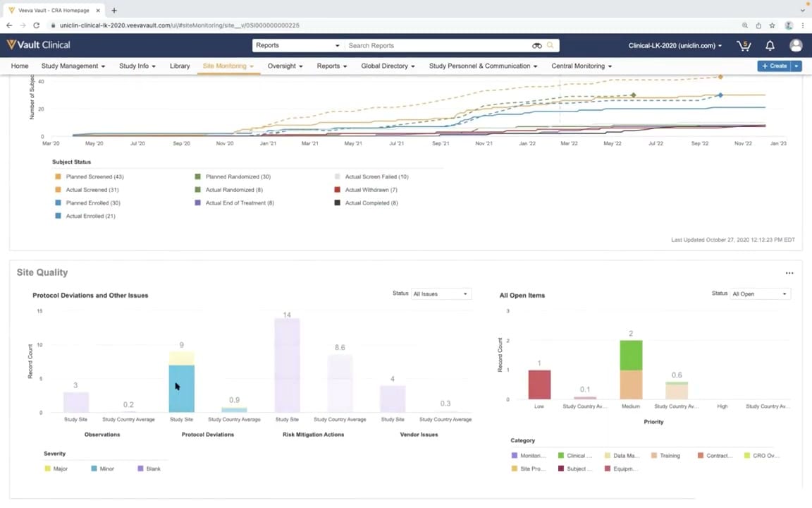Toggle Planned Enrolled (30) legend item
This screenshot has height=508, width=812.
point(88,203)
